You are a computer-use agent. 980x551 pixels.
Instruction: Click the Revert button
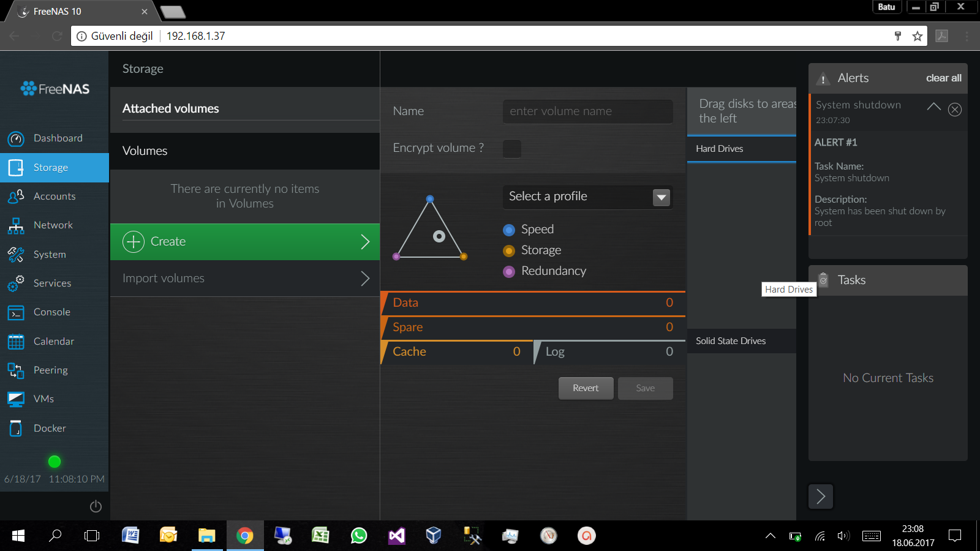[x=586, y=388]
